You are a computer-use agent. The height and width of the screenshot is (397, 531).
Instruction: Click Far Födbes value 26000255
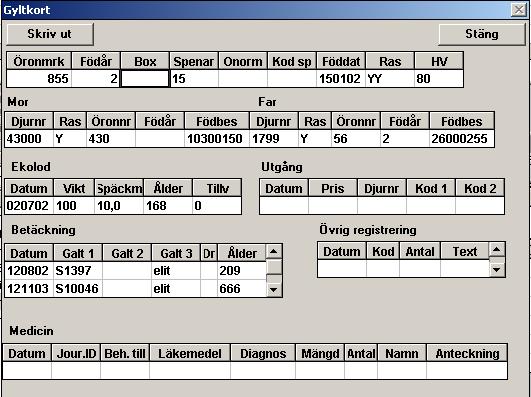(462, 139)
